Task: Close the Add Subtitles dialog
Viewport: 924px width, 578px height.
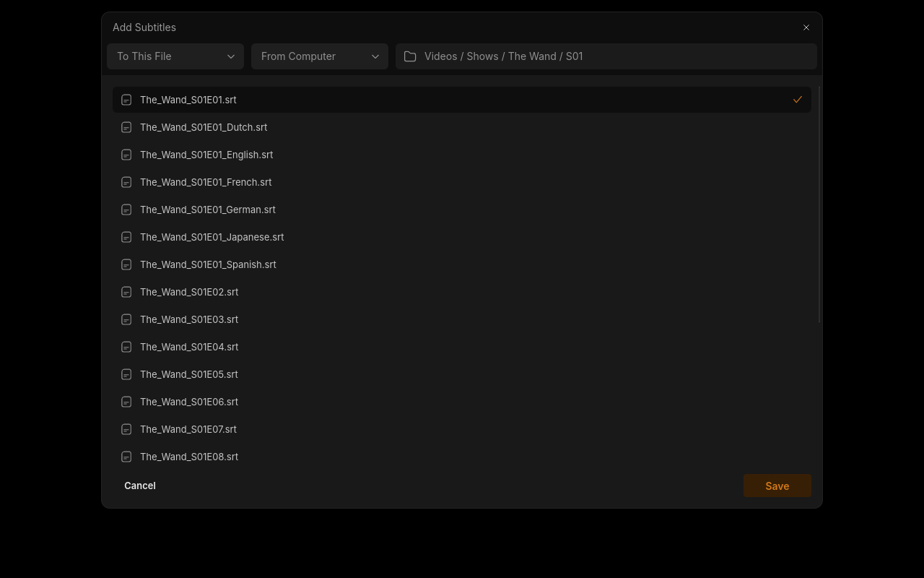Action: (806, 27)
